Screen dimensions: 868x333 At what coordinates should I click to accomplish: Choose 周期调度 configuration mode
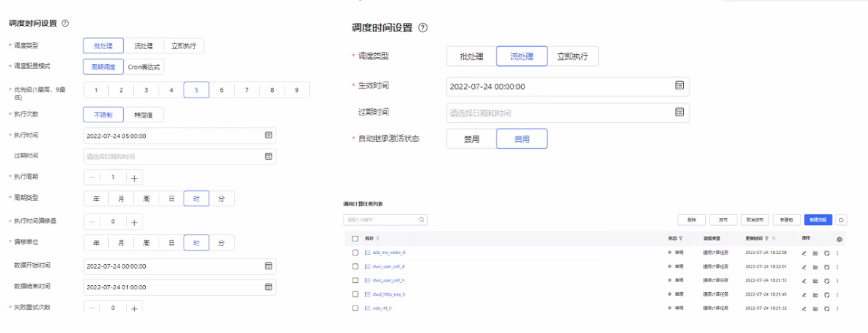tap(103, 67)
